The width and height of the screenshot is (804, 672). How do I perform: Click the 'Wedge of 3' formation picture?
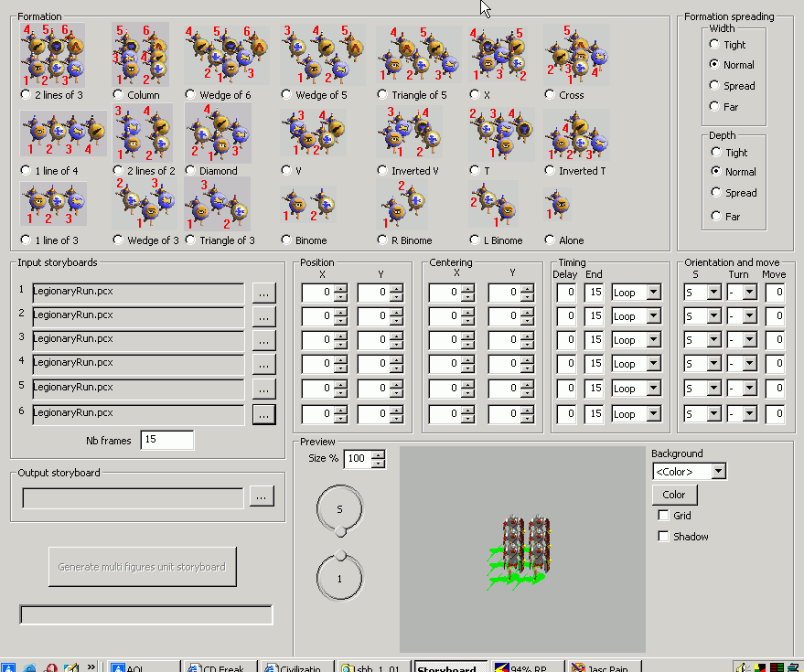pyautogui.click(x=145, y=204)
